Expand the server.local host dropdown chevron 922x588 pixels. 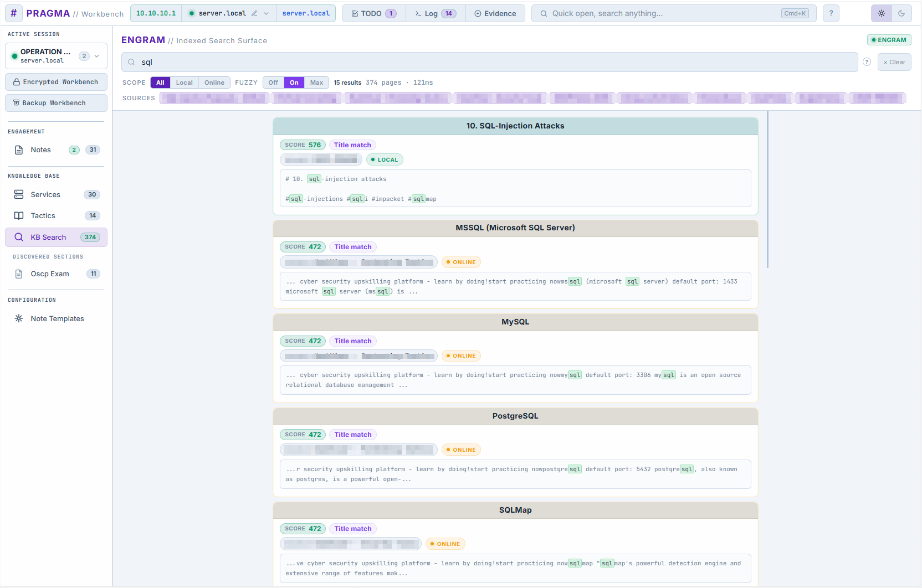pyautogui.click(x=267, y=13)
